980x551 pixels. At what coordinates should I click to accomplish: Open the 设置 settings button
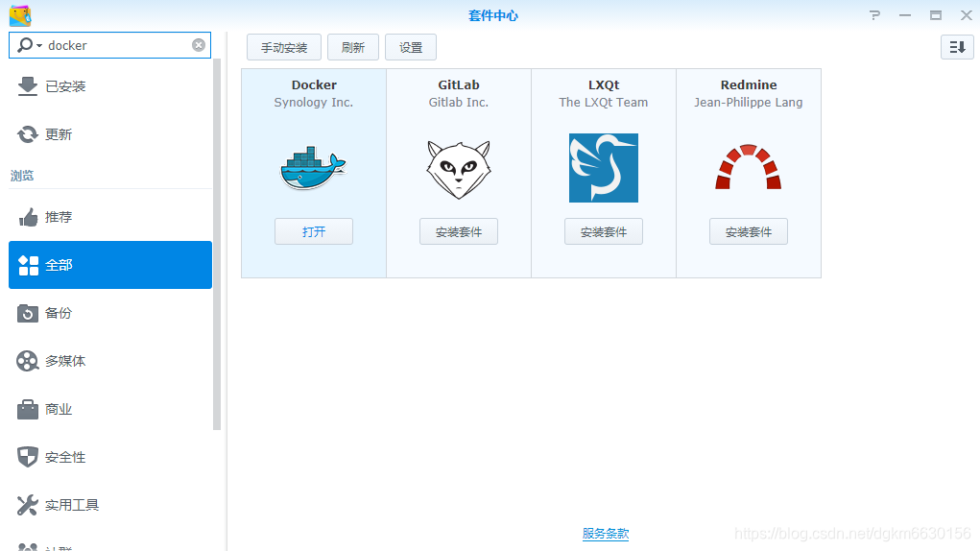tap(411, 47)
